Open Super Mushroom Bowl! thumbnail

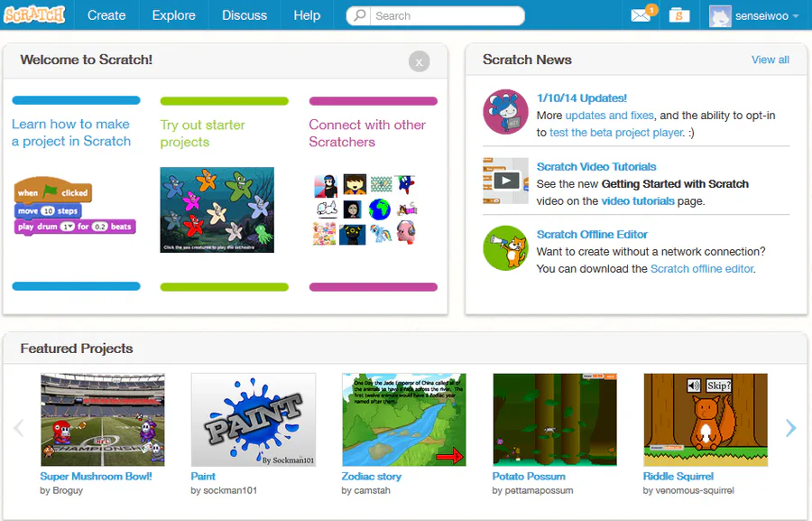point(103,419)
